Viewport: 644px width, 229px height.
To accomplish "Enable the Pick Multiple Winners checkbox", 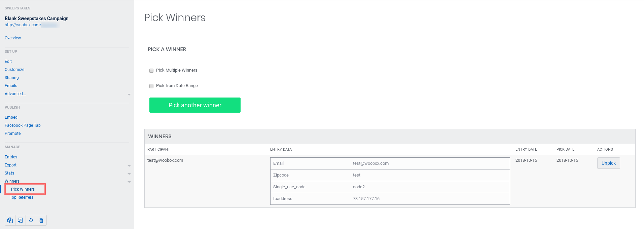I will click(x=151, y=71).
